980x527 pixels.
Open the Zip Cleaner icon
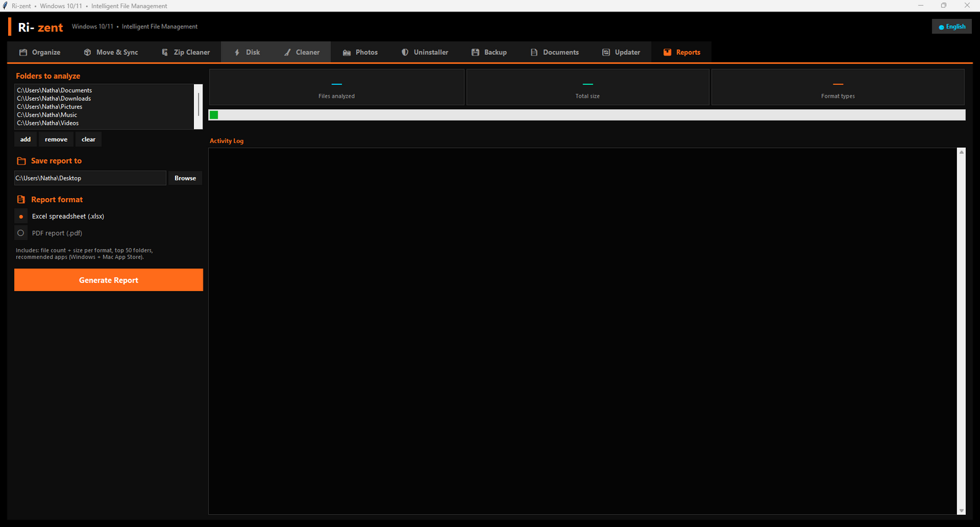165,52
